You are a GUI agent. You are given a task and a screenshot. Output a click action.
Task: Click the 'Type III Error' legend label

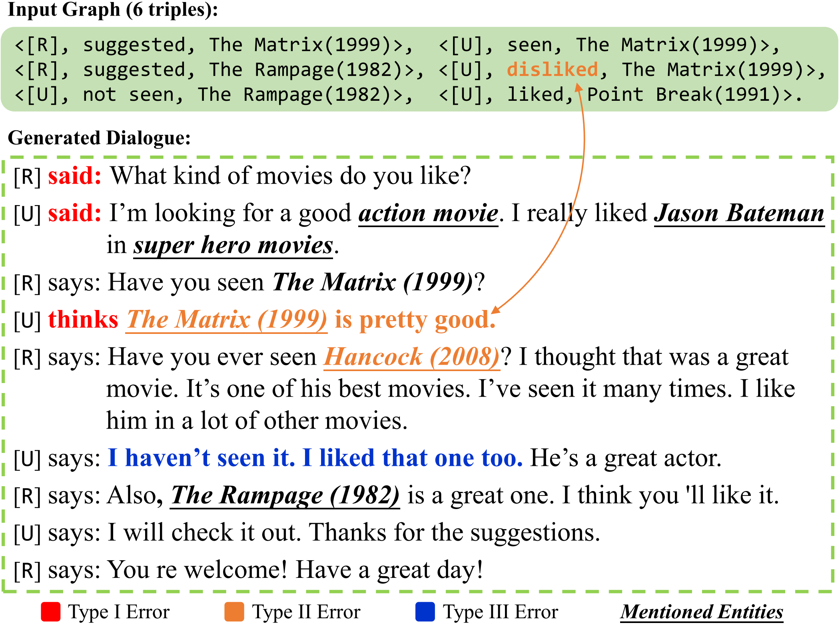tap(501, 612)
